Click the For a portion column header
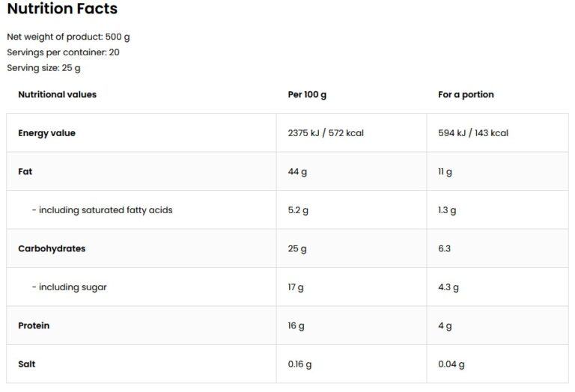The image size is (575, 392). 466,95
